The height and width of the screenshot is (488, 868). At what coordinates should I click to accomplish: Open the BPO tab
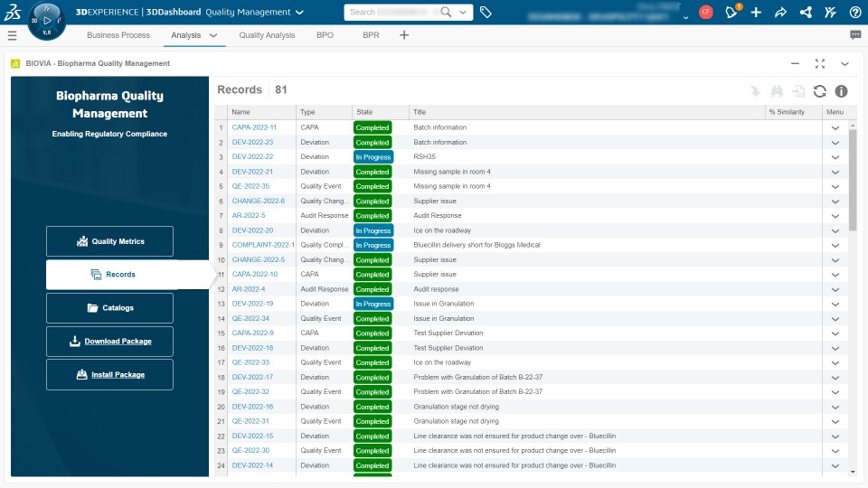(325, 35)
